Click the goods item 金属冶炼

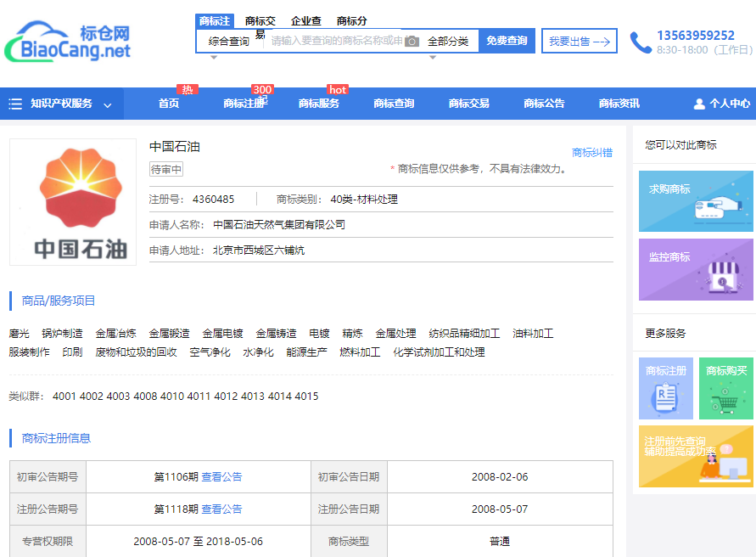pyautogui.click(x=115, y=334)
